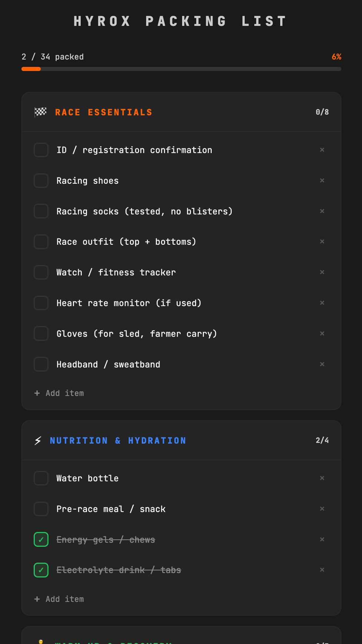Collapse the Race Essentials section header
Screen dimensions: 362x644
[x=181, y=112]
